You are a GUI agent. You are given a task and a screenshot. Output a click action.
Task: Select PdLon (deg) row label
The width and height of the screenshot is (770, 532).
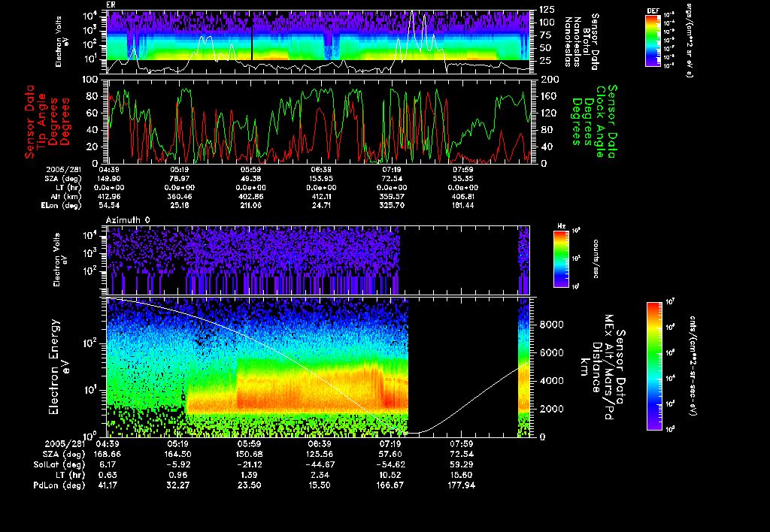click(x=59, y=485)
